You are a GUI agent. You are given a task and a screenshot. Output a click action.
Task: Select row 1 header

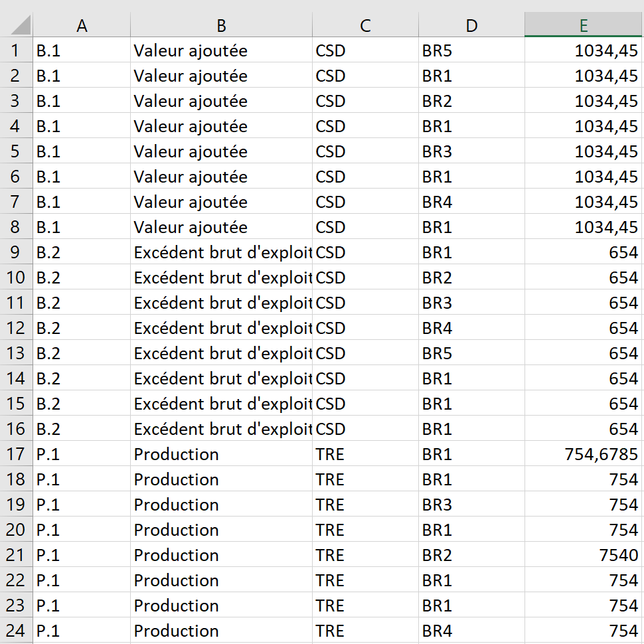pos(17,50)
